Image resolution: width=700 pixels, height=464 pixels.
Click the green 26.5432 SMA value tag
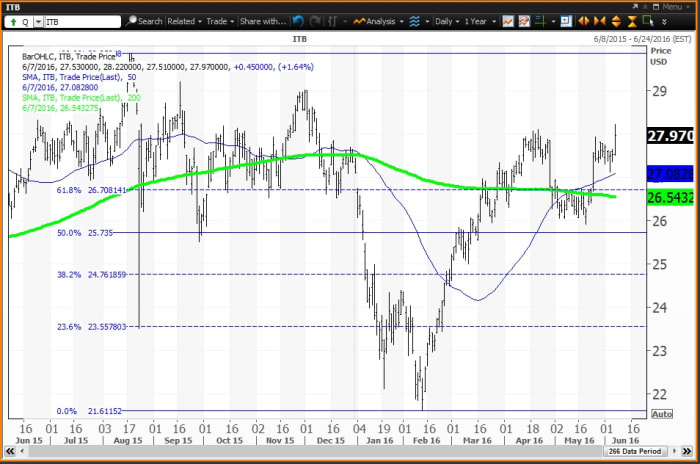coord(670,197)
